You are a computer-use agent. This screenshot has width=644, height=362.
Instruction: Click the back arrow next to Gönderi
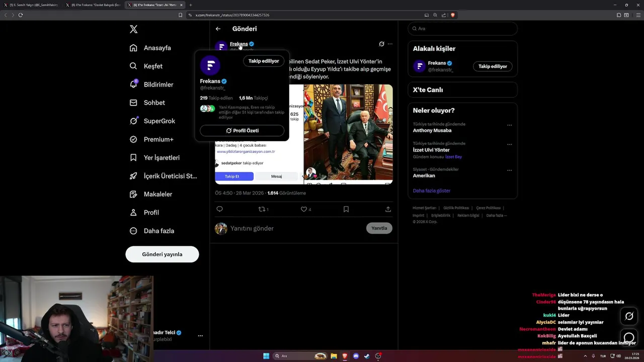click(218, 29)
